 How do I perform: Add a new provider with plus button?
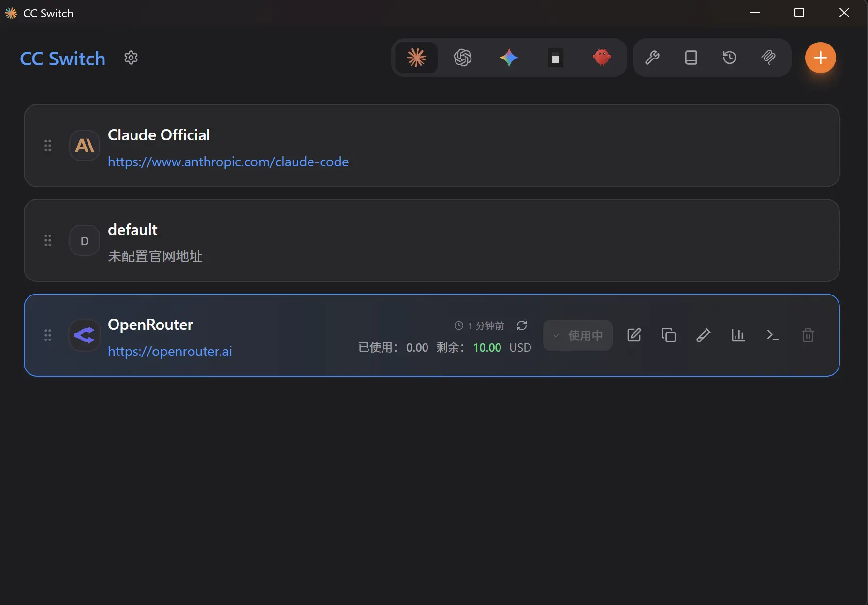click(x=821, y=58)
